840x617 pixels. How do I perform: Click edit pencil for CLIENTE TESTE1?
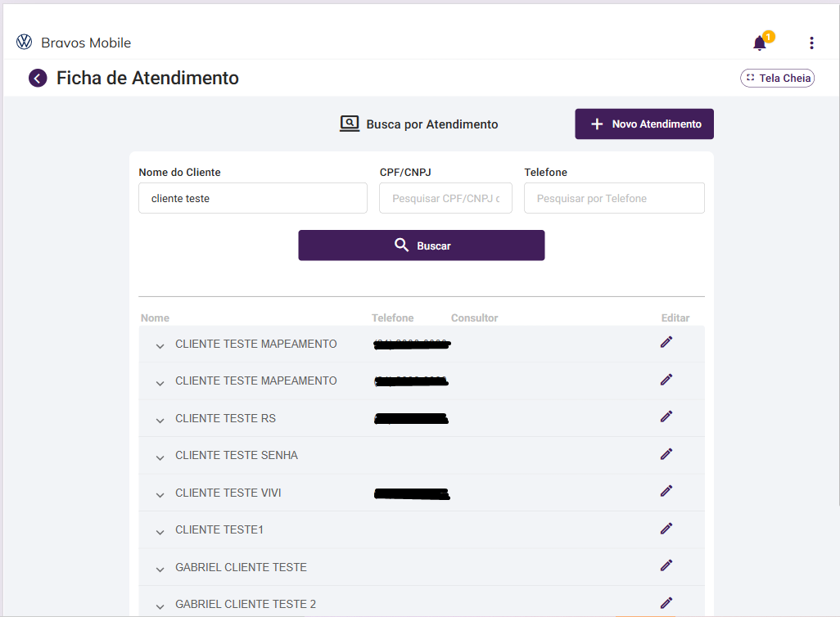click(666, 529)
